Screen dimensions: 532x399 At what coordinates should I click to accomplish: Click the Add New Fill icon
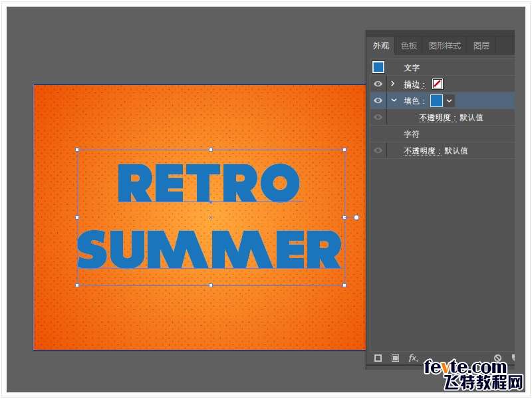[x=395, y=358]
